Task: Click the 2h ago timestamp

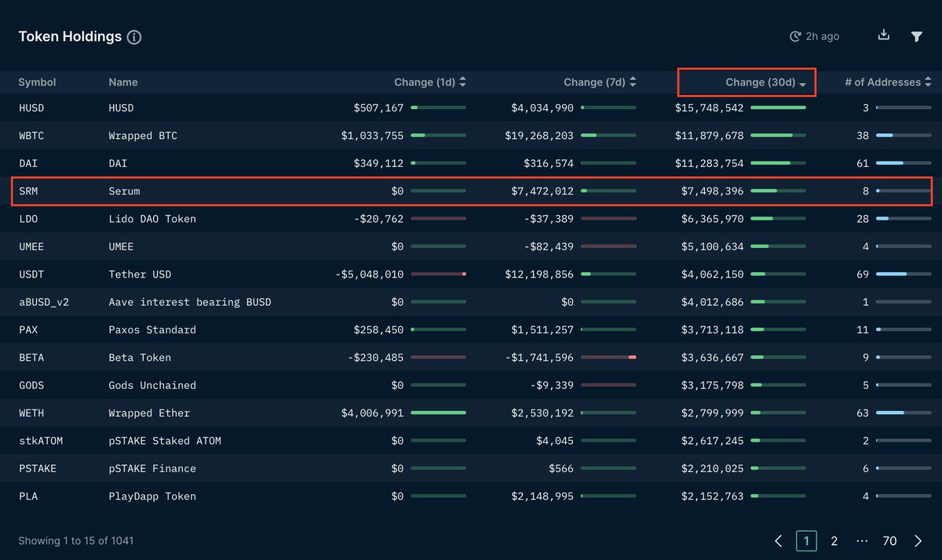Action: (823, 37)
